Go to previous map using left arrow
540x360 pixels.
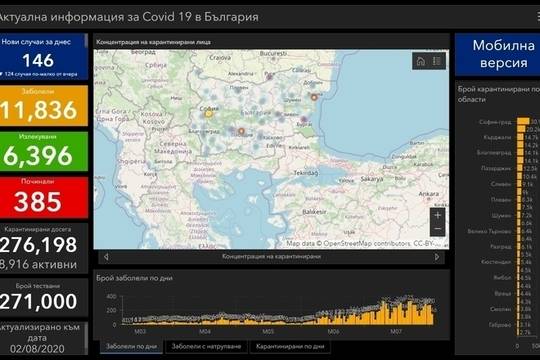[106, 257]
